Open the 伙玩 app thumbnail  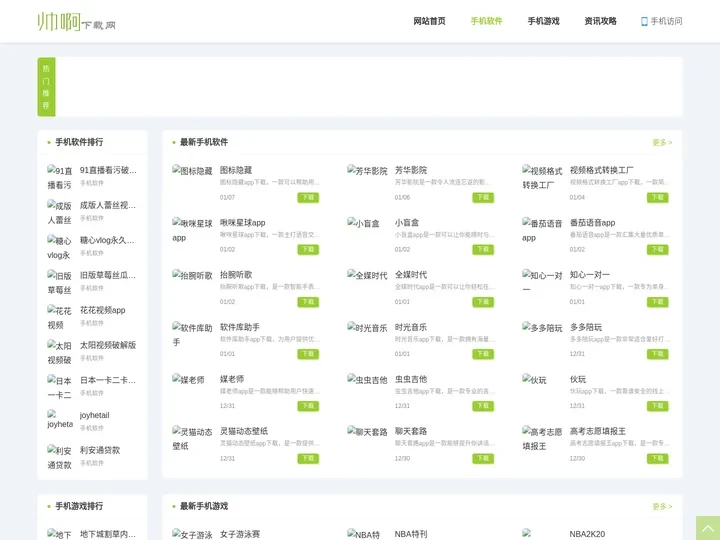(x=534, y=380)
